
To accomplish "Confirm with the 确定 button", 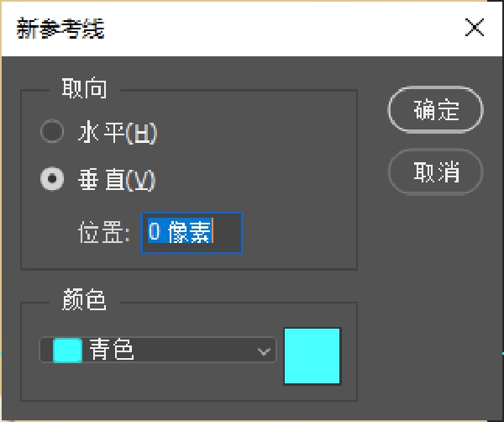I will pyautogui.click(x=435, y=111).
